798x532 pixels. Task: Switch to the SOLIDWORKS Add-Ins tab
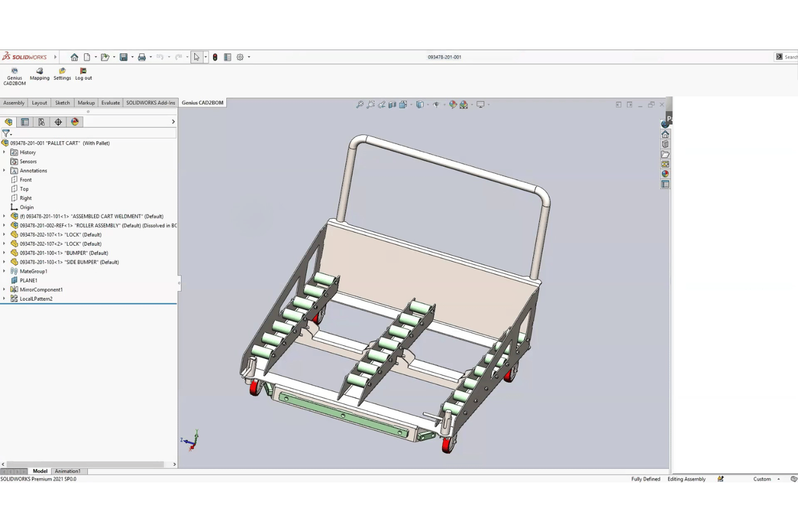151,103
